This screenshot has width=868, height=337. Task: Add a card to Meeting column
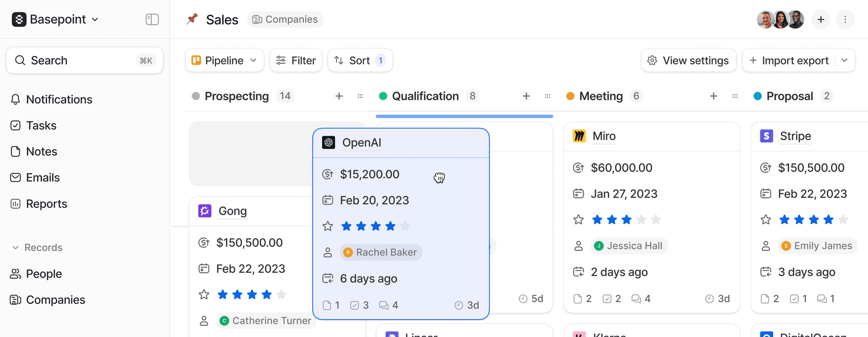(714, 96)
